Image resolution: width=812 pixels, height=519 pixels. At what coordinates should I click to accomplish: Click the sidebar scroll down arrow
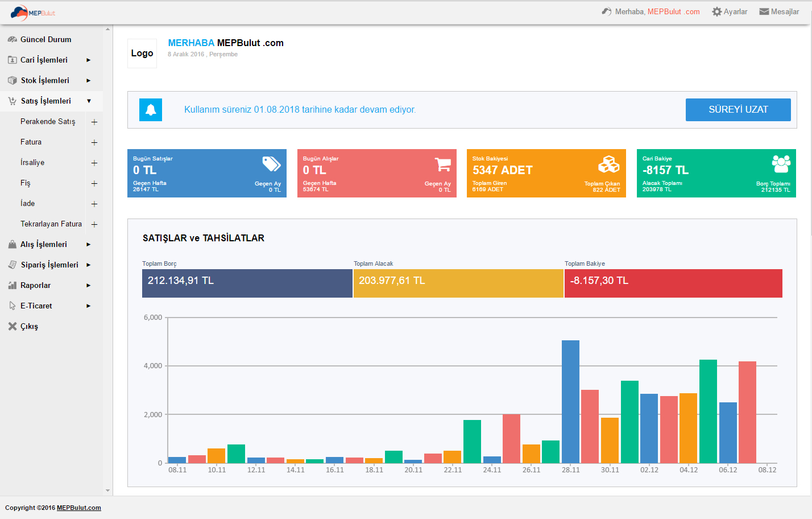(x=107, y=491)
